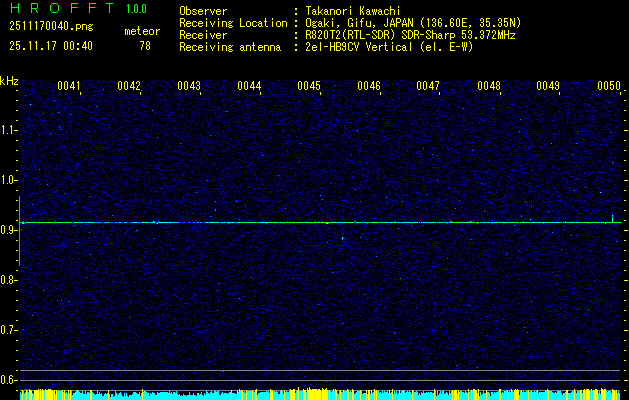The image size is (629, 400).
Task: Click the yellow-cyan intensity bar at bottom
Action: pos(314,395)
